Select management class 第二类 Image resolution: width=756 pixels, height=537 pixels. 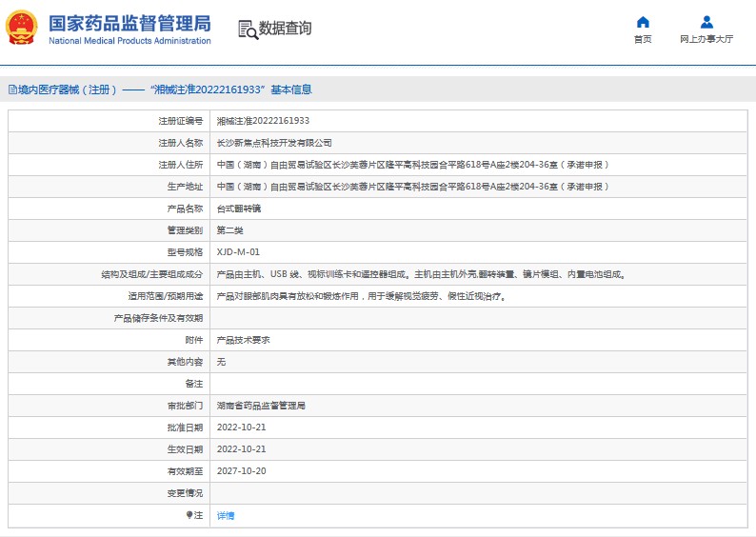point(229,230)
